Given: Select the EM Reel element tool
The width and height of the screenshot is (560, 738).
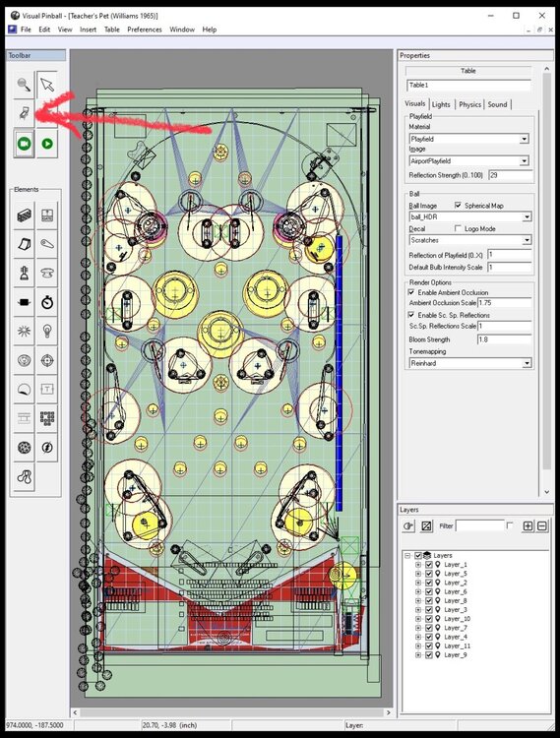Looking at the screenshot, I should point(24,418).
